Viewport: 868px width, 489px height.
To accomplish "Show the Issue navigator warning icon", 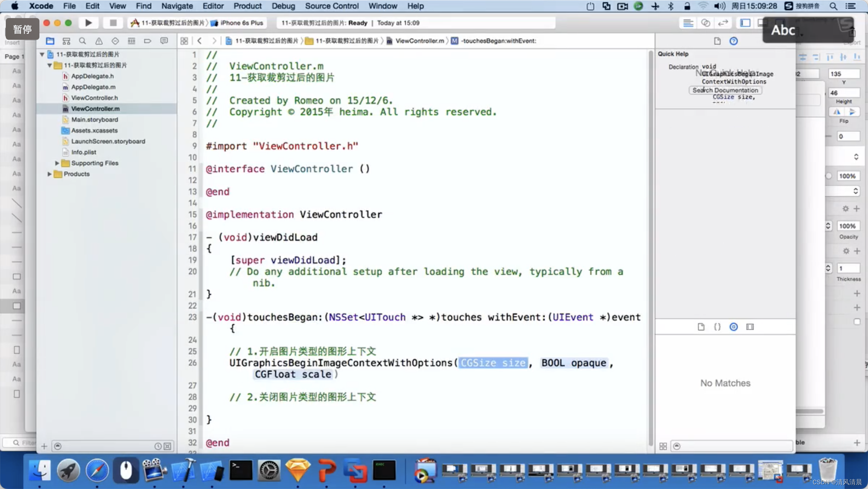I will click(99, 41).
